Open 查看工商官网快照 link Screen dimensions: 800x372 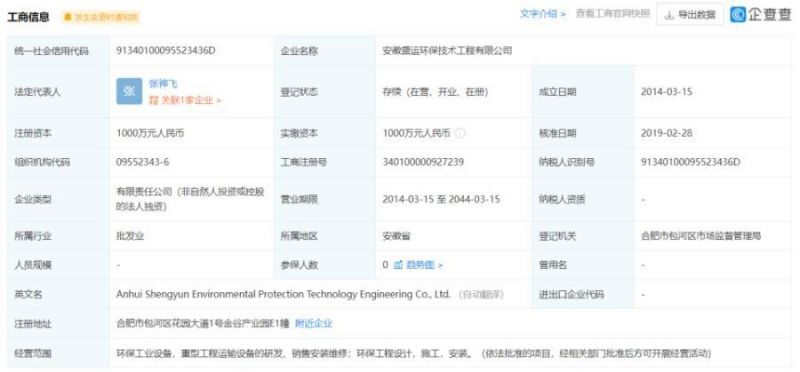coord(613,14)
